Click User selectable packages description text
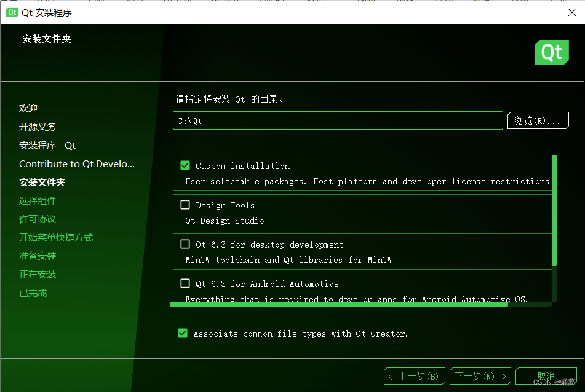Image resolution: width=585 pixels, height=392 pixels. click(x=367, y=181)
